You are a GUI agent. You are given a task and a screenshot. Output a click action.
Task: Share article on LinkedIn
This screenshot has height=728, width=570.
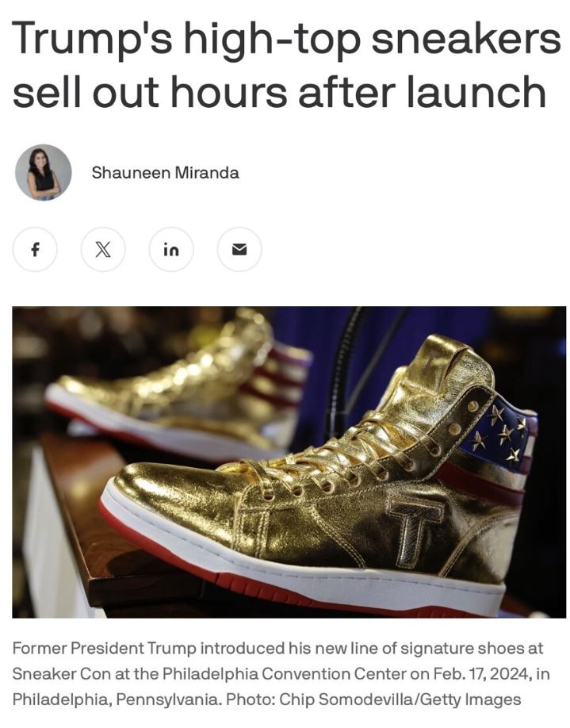[x=171, y=249]
